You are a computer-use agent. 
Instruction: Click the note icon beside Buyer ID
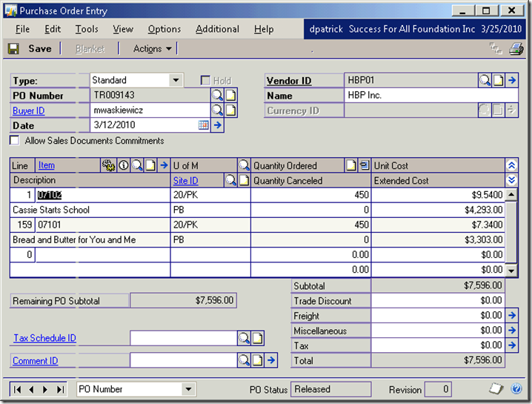pyautogui.click(x=230, y=110)
